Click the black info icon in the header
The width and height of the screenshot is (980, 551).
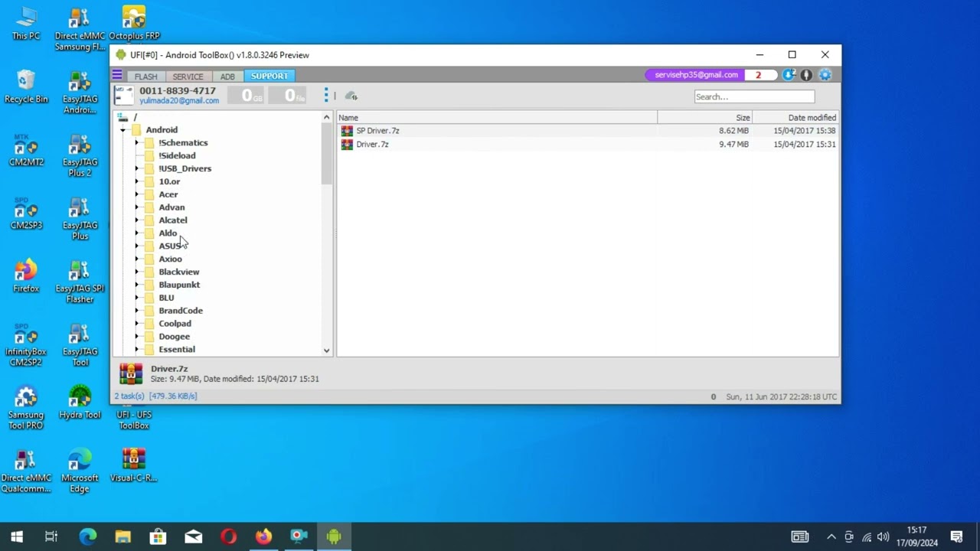[806, 75]
